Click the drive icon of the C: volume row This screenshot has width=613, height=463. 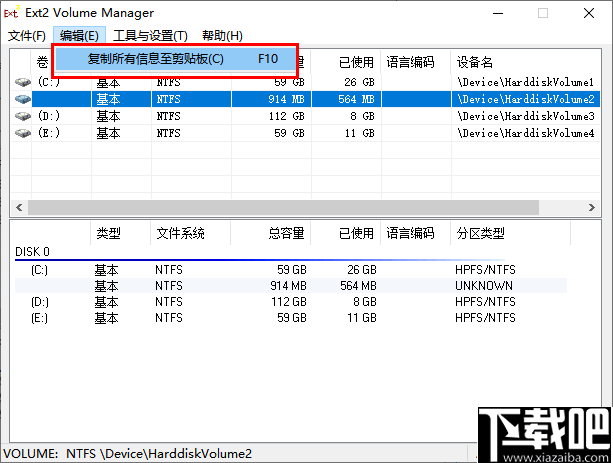23,82
